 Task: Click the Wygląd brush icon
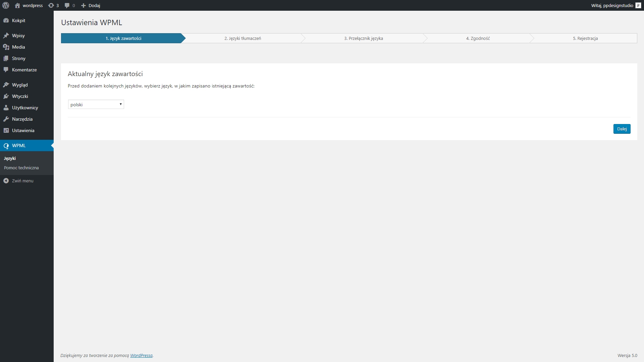[x=6, y=85]
